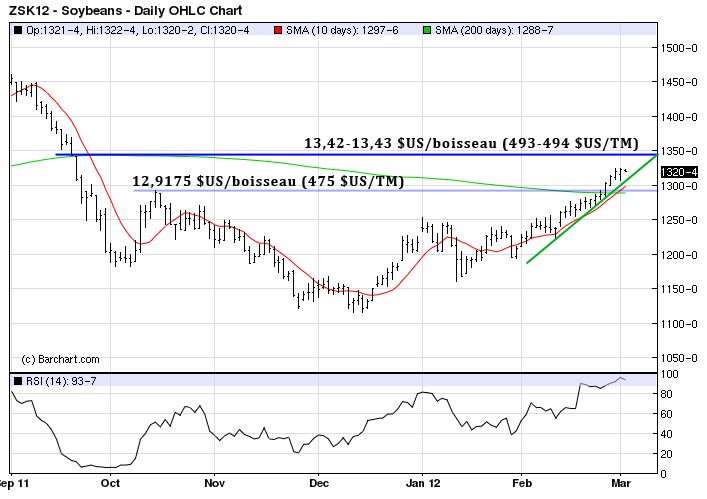Image resolution: width=707 pixels, height=499 pixels.
Task: Click the 1050 price axis label
Action: (677, 358)
